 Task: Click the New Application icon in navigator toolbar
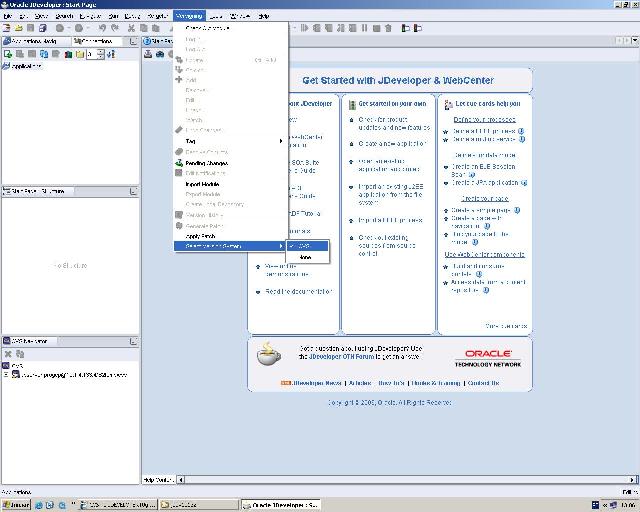click(7, 54)
